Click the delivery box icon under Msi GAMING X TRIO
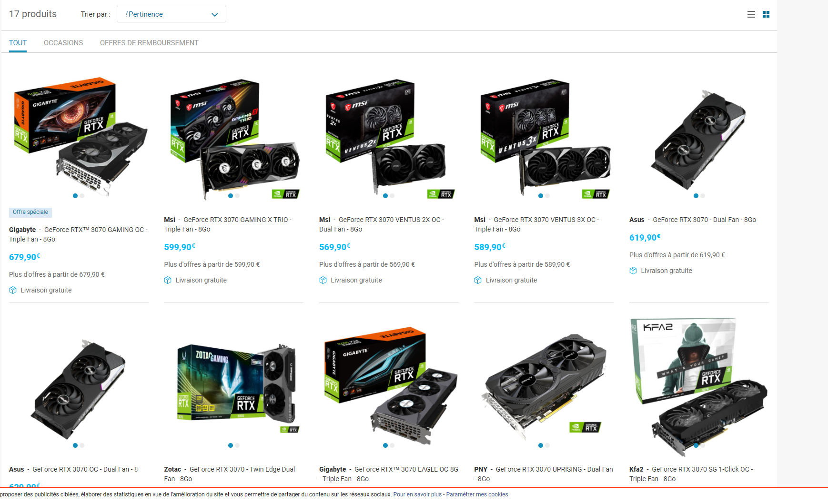Image resolution: width=828 pixels, height=504 pixels. (x=168, y=280)
